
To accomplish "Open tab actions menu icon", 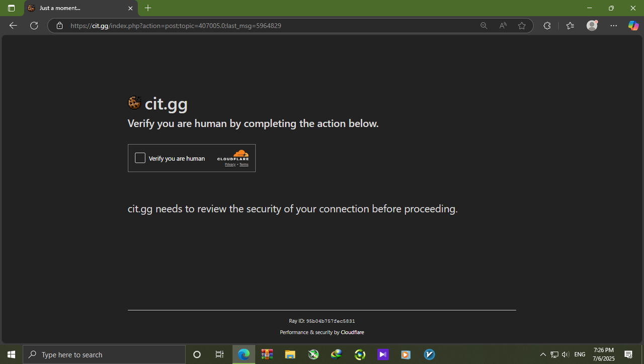I will tap(11, 8).
